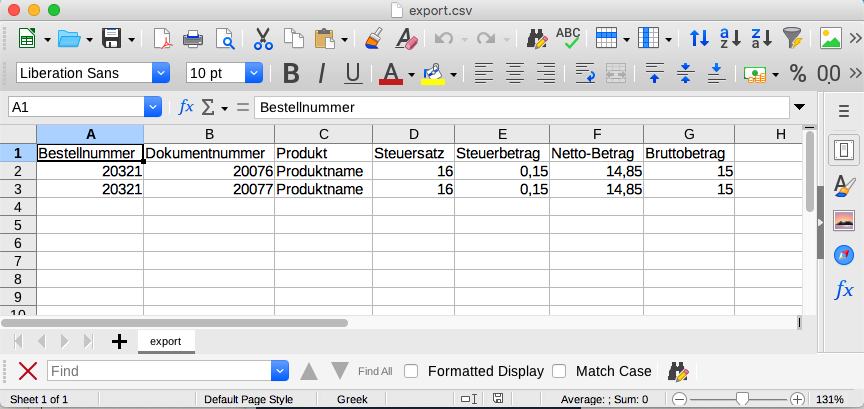Open the font size 10 pt dropdown
The height and width of the screenshot is (409, 864).
[x=253, y=73]
